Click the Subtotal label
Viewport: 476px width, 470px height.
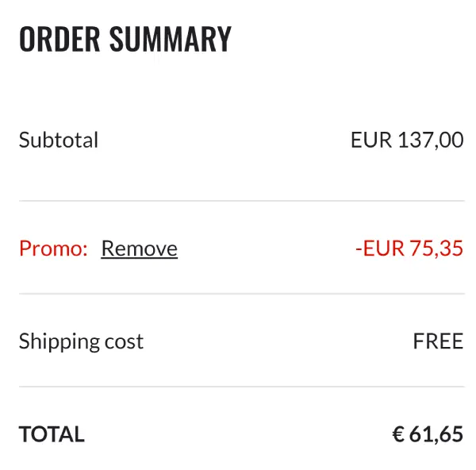pos(59,140)
